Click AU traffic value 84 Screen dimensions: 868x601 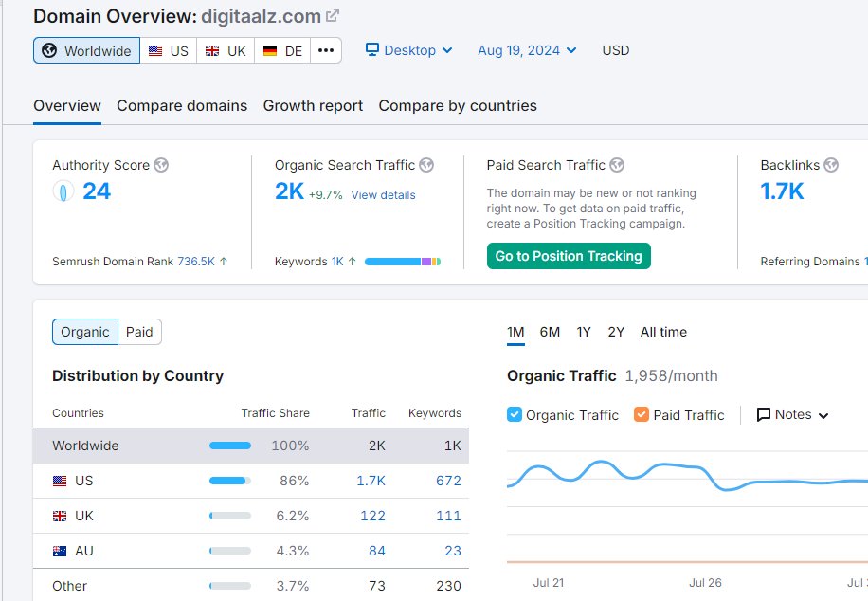pyautogui.click(x=377, y=551)
